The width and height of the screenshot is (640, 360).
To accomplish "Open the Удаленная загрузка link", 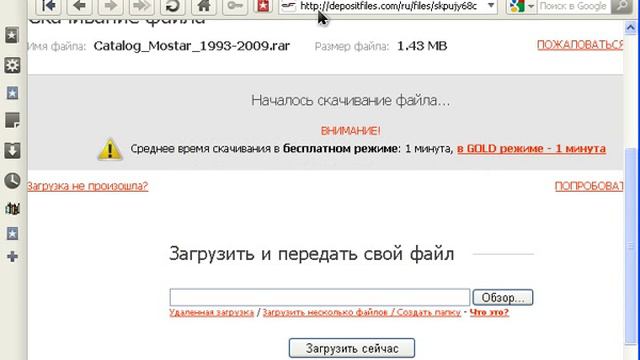I will pos(211,313).
